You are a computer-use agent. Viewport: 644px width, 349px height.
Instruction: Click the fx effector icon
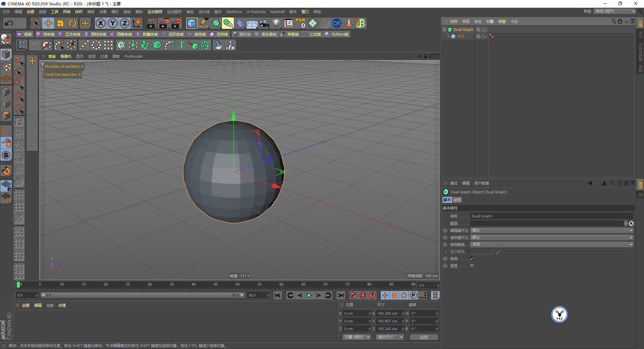click(x=230, y=45)
